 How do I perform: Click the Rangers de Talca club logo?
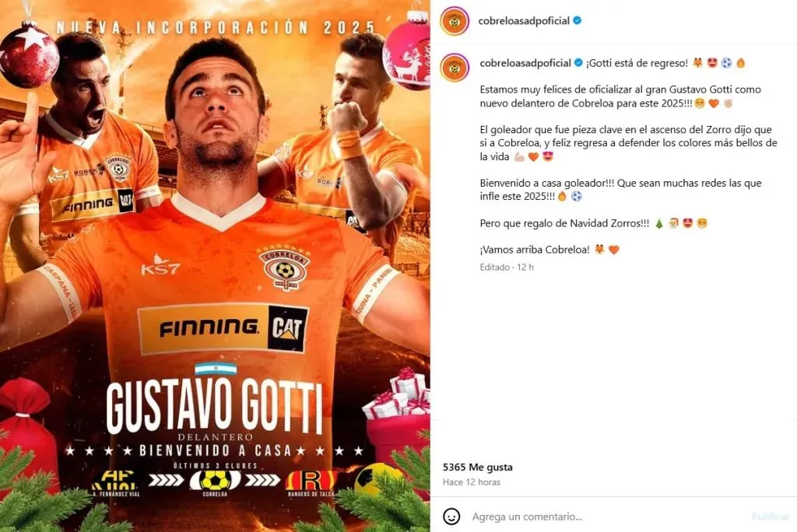pyautogui.click(x=311, y=480)
